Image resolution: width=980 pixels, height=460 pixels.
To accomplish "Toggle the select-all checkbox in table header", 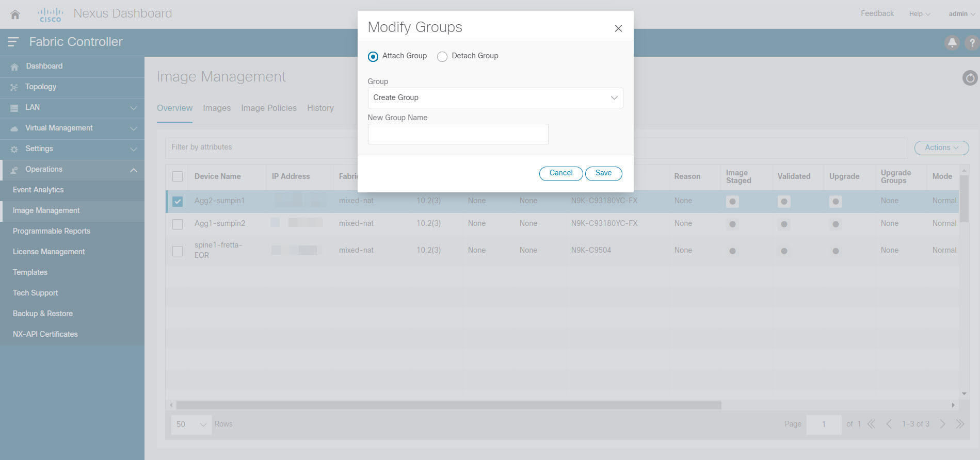I will click(178, 176).
